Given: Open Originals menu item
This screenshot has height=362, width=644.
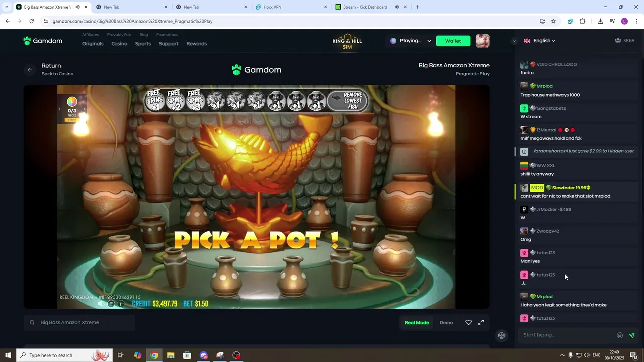Looking at the screenshot, I should coord(93,44).
